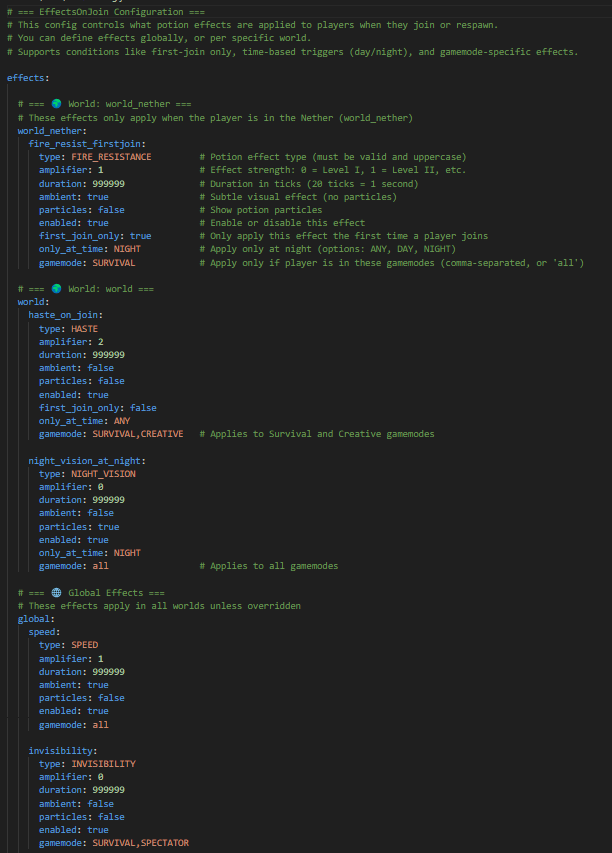Click the particles "true" value under night_vision_at_night

click(x=108, y=527)
